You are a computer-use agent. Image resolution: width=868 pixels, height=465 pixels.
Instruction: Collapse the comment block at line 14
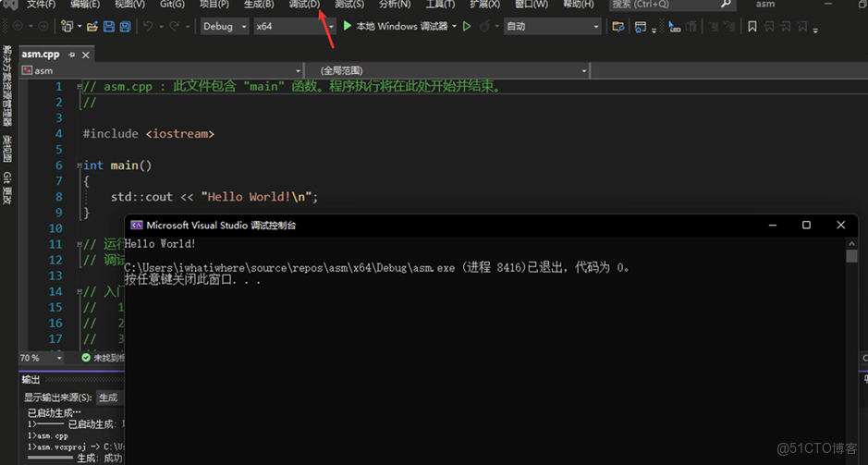[x=80, y=291]
